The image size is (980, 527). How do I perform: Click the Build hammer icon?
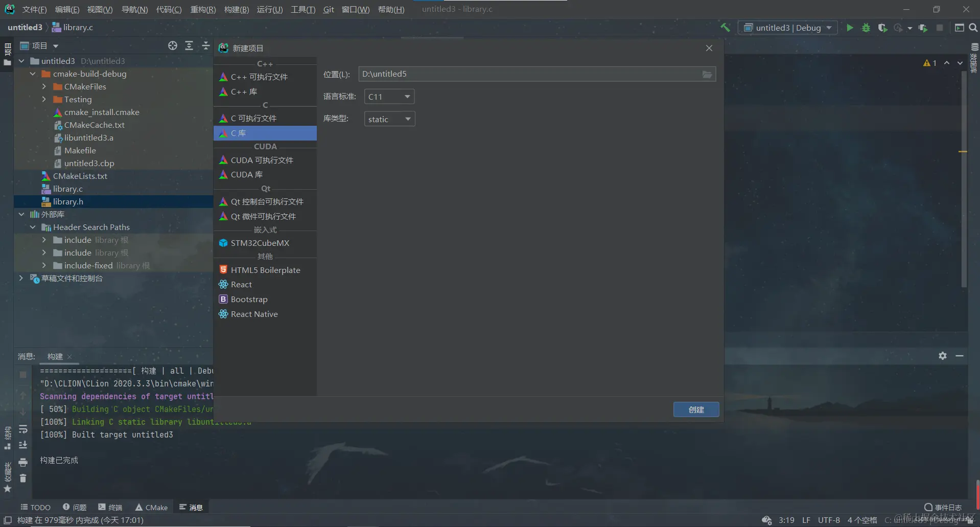726,28
